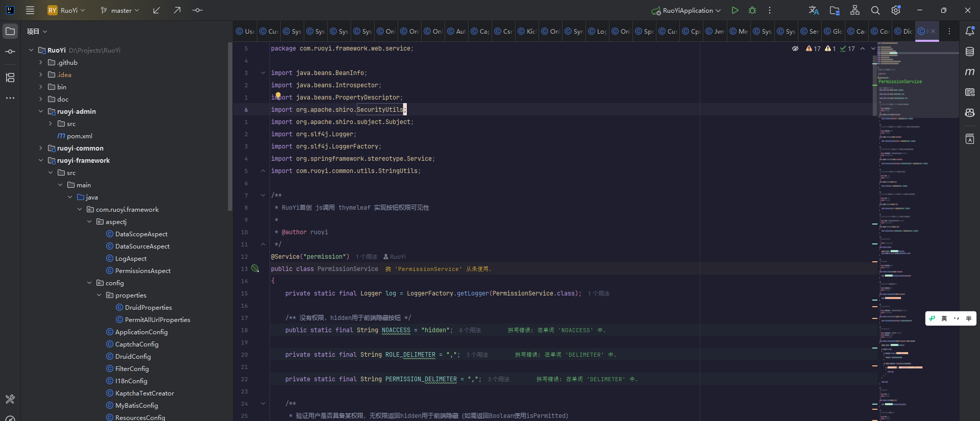
Task: Switch to the Kic… editor tab
Action: 527,31
